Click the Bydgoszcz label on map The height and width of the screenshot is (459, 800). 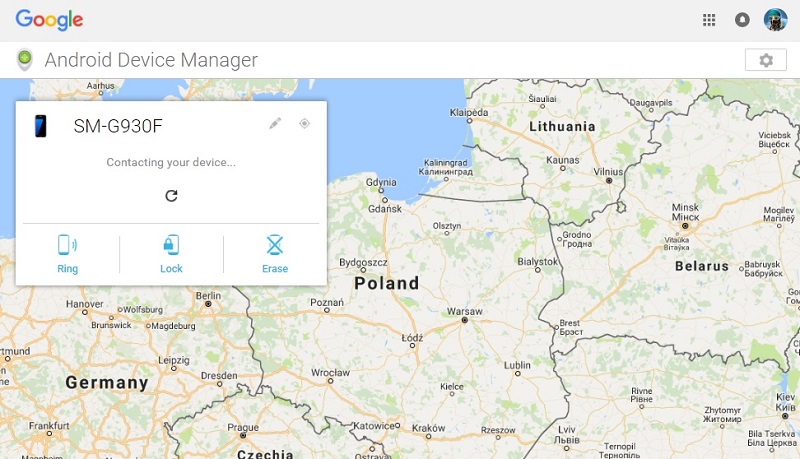(363, 262)
